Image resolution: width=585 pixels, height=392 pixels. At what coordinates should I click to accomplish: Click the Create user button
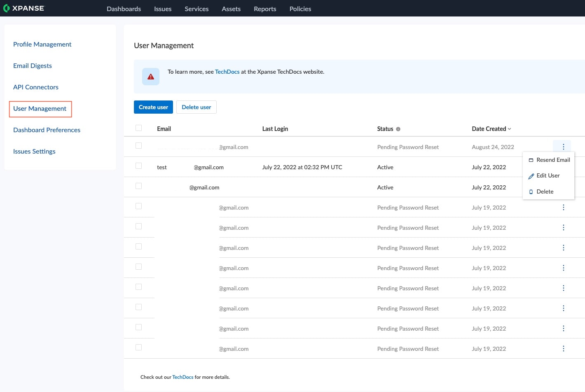[153, 107]
